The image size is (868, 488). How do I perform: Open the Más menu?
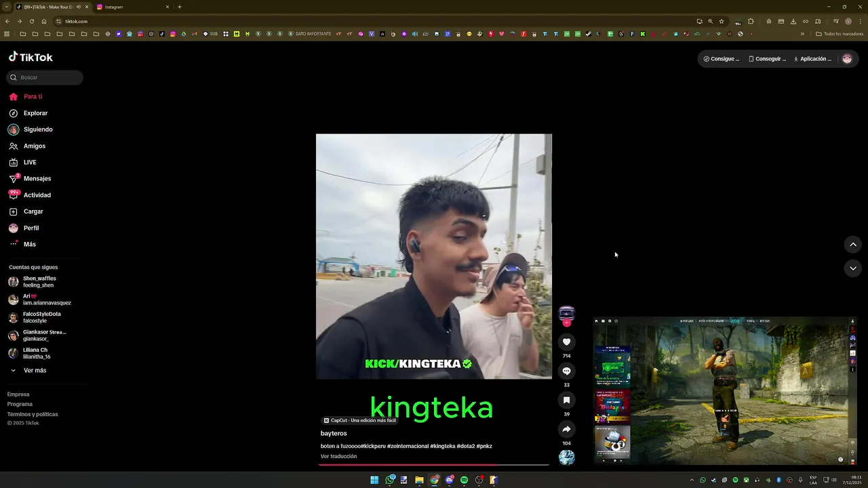click(22, 244)
